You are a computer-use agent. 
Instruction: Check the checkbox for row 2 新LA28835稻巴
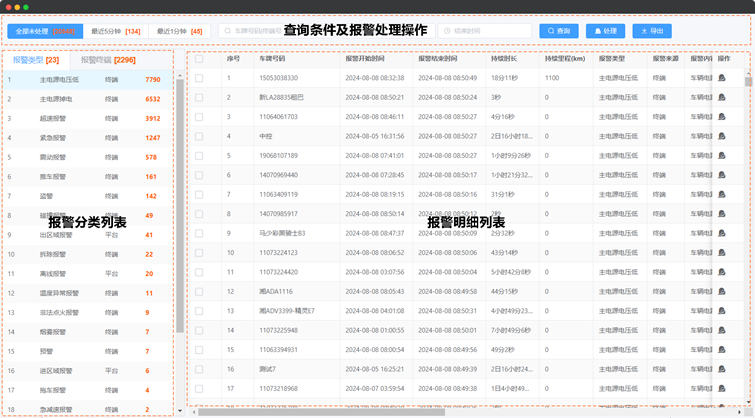(199, 97)
